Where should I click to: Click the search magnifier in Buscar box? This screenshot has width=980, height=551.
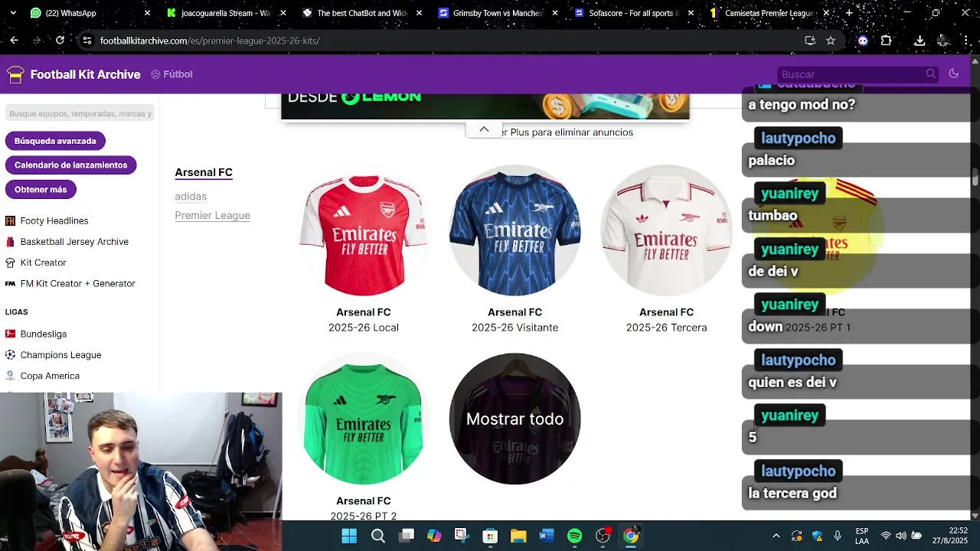pos(931,73)
